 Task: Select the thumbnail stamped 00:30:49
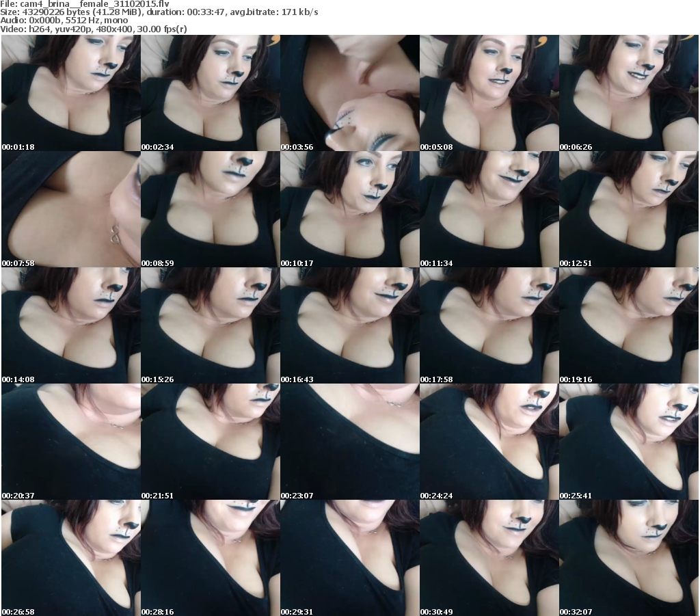[x=489, y=558]
